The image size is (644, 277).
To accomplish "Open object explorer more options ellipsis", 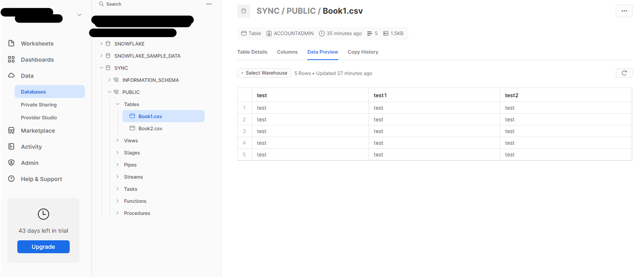I will [x=209, y=4].
